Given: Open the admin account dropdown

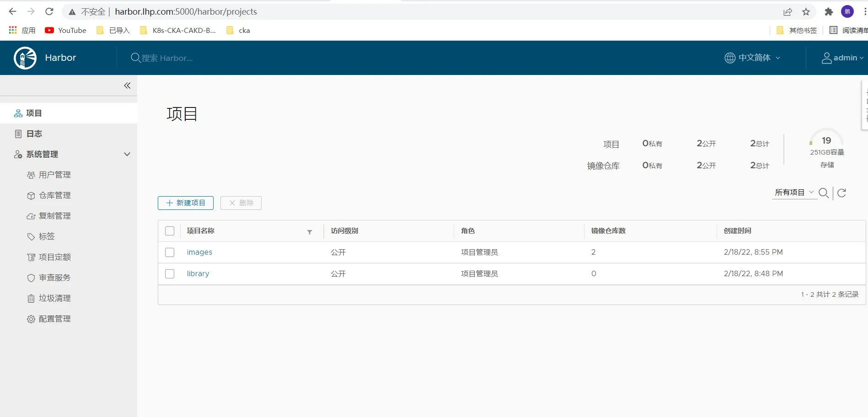Looking at the screenshot, I should (843, 58).
